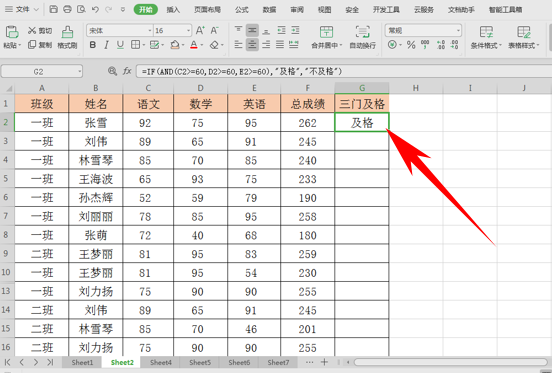Click the Cut scissors icon
This screenshot has width=553, height=373.
(x=32, y=31)
